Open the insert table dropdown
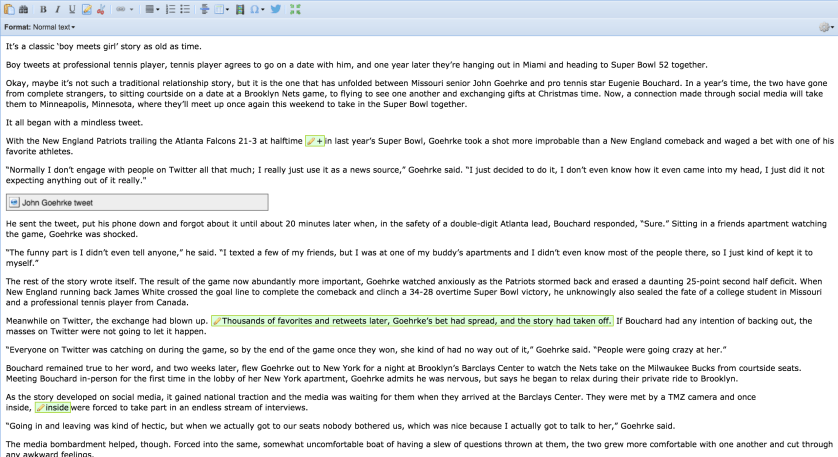 click(x=222, y=9)
